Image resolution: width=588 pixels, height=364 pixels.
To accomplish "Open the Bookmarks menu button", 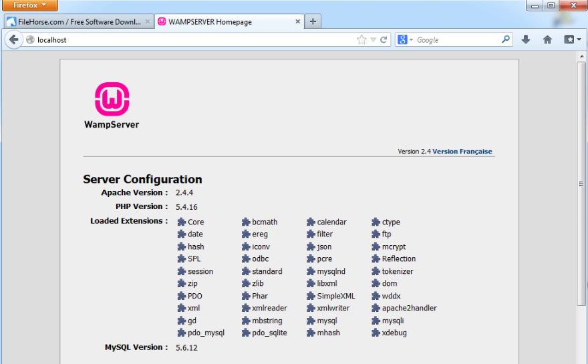I will tap(569, 39).
